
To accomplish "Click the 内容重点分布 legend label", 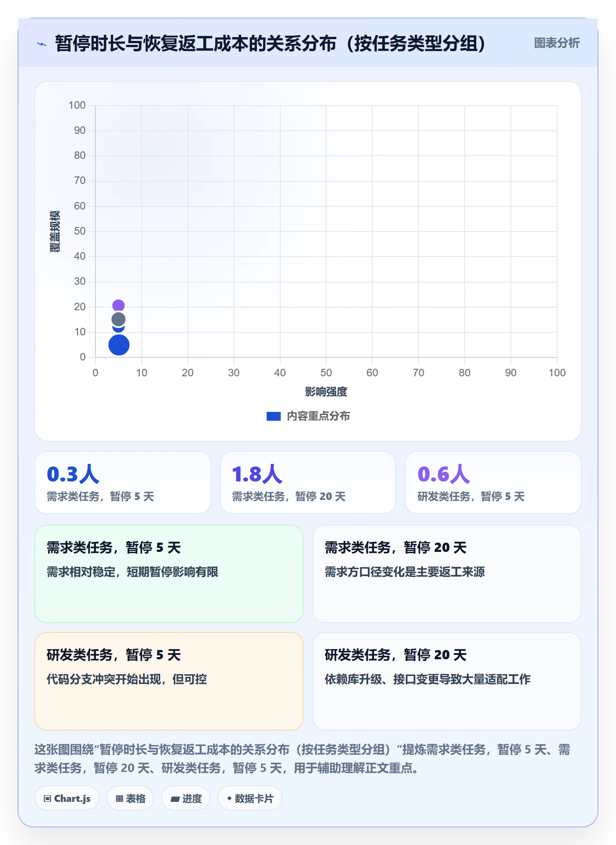I will [x=318, y=416].
